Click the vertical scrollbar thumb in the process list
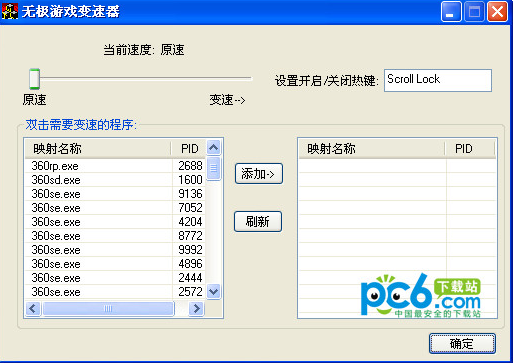 tap(213, 168)
